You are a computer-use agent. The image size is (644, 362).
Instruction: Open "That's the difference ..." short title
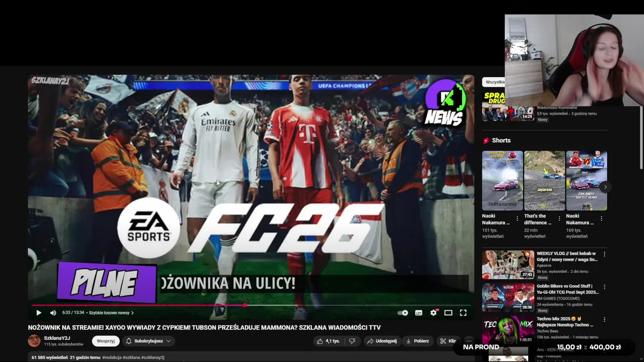point(537,219)
